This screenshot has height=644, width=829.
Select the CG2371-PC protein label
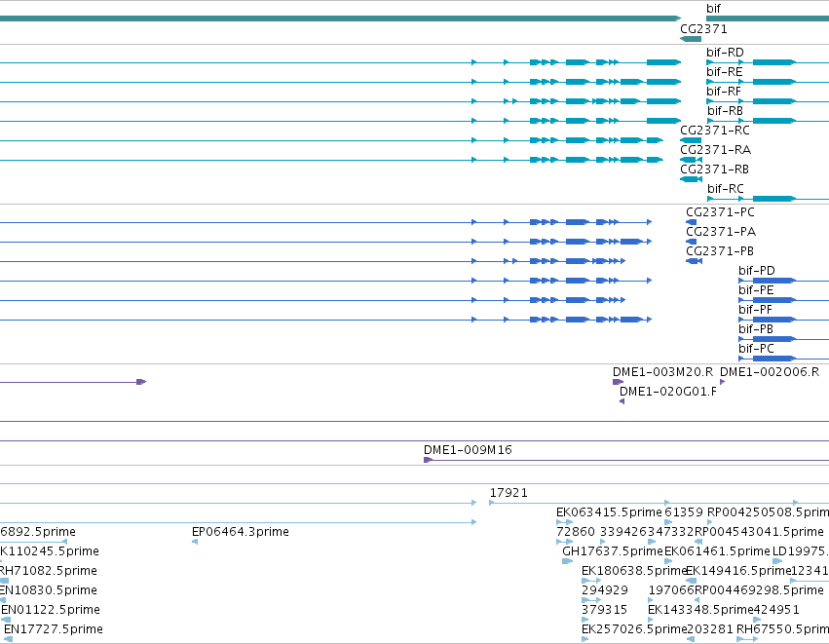[x=720, y=212]
